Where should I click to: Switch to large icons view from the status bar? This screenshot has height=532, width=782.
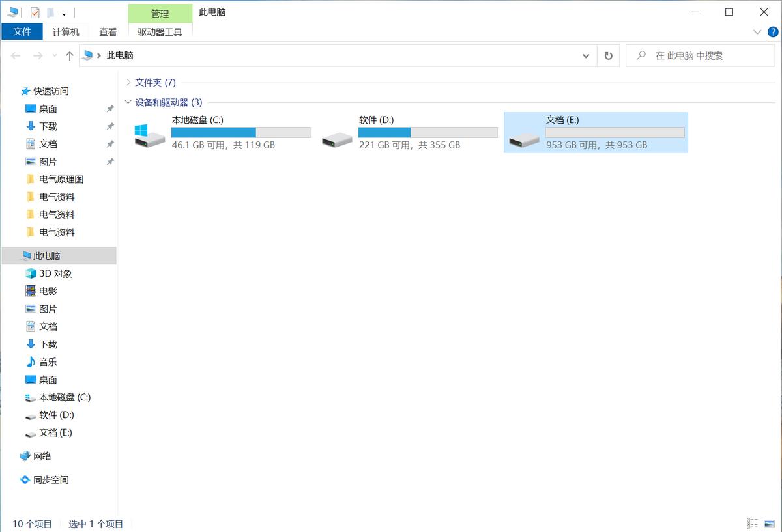pyautogui.click(x=770, y=523)
